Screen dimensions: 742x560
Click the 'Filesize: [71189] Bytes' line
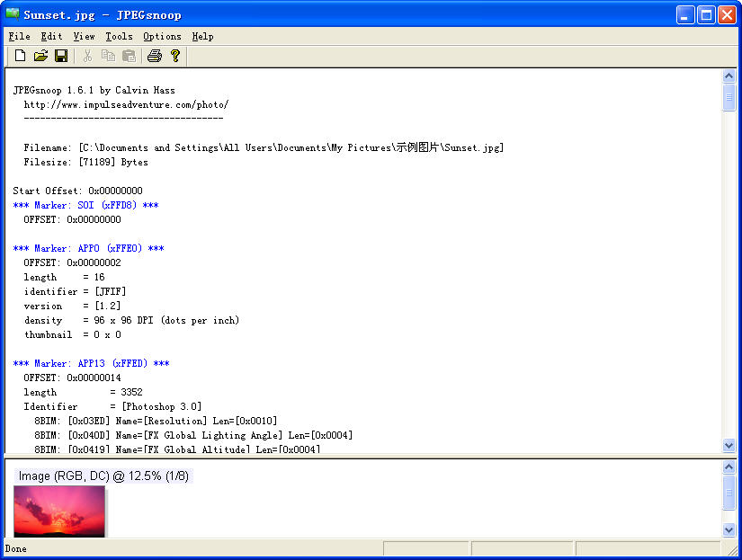(x=85, y=162)
